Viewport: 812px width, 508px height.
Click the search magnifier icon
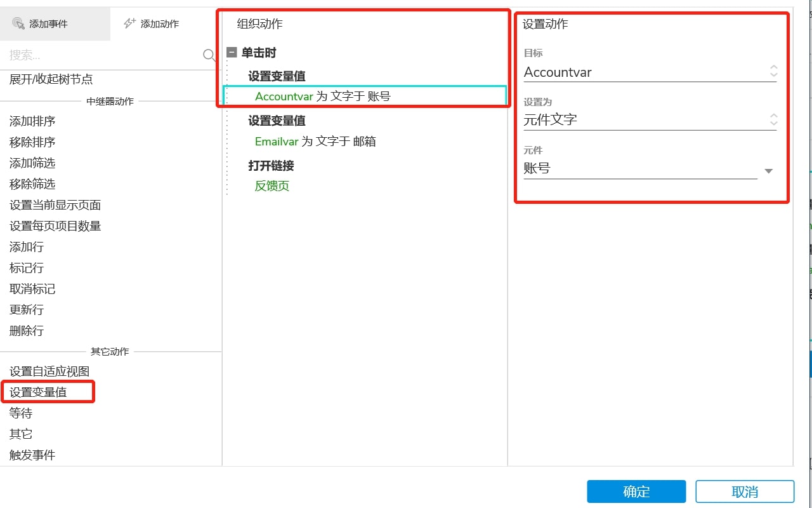click(x=209, y=55)
